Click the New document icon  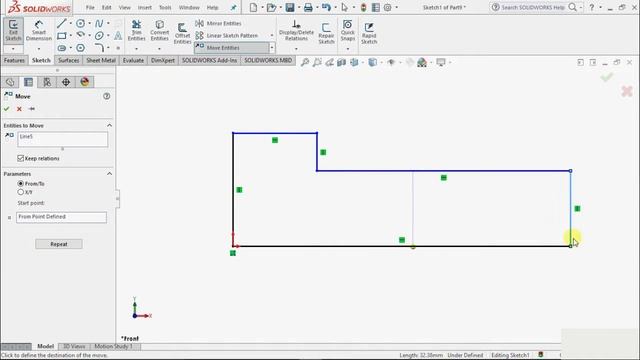253,7
